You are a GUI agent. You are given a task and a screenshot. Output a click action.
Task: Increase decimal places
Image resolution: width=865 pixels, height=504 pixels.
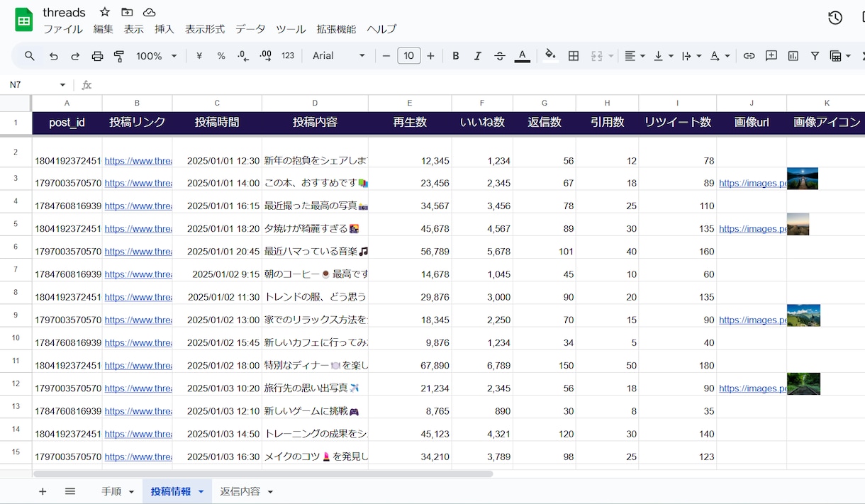(x=266, y=56)
